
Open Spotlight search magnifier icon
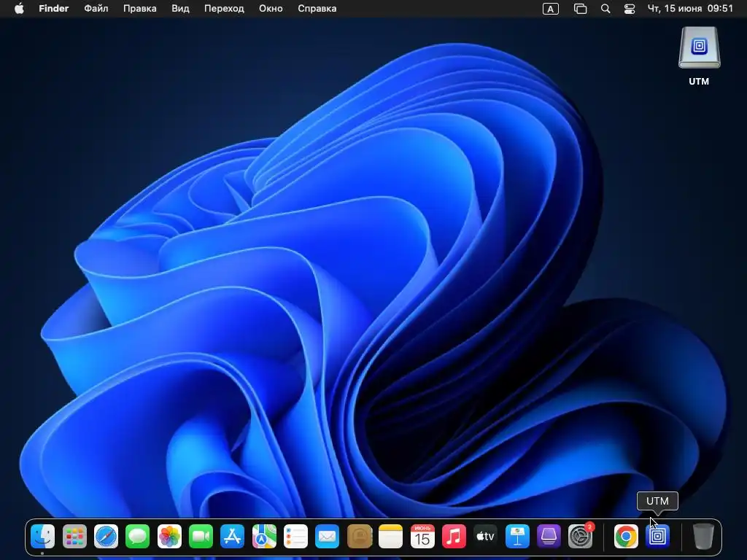605,9
